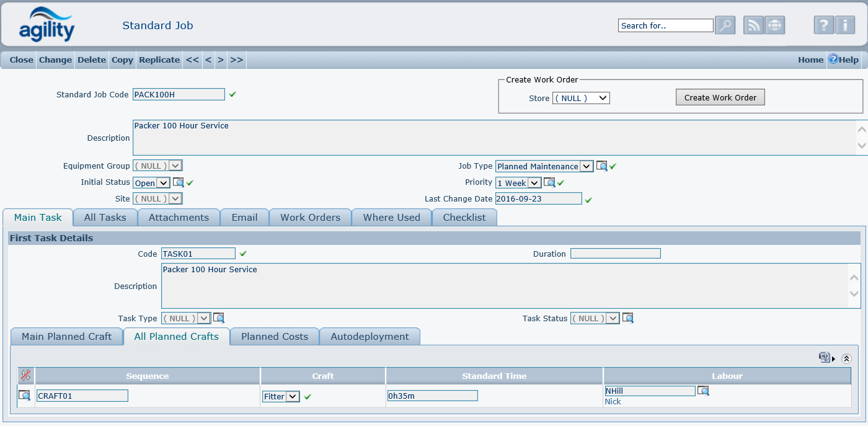Open Job Type lookup icon
The image size is (868, 426).
click(x=601, y=166)
